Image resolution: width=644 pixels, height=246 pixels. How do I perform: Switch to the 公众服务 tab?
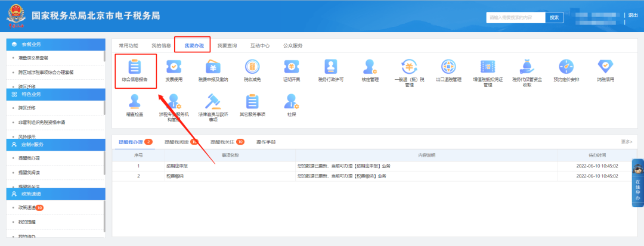(x=292, y=45)
